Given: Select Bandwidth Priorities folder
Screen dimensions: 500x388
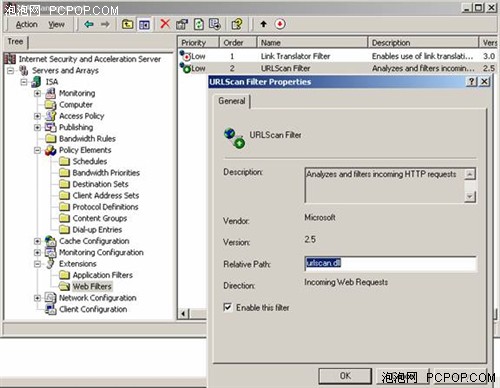Looking at the screenshot, I should point(106,173).
